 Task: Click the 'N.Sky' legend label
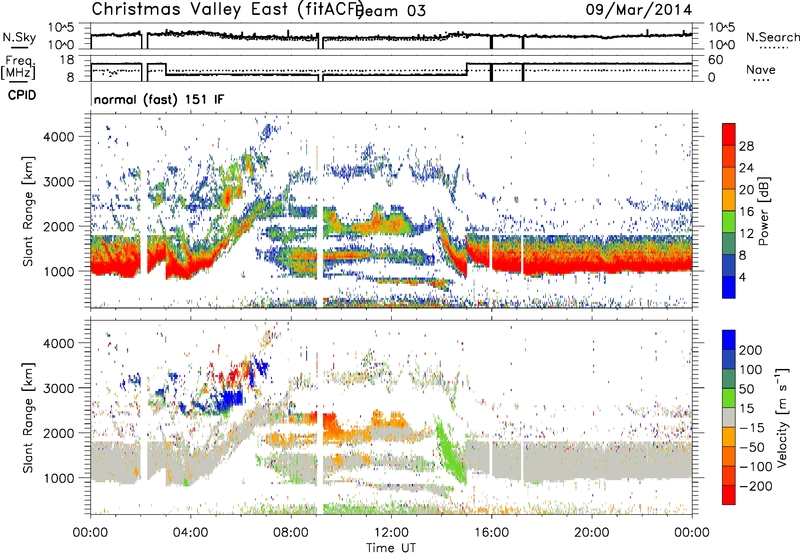pyautogui.click(x=19, y=37)
